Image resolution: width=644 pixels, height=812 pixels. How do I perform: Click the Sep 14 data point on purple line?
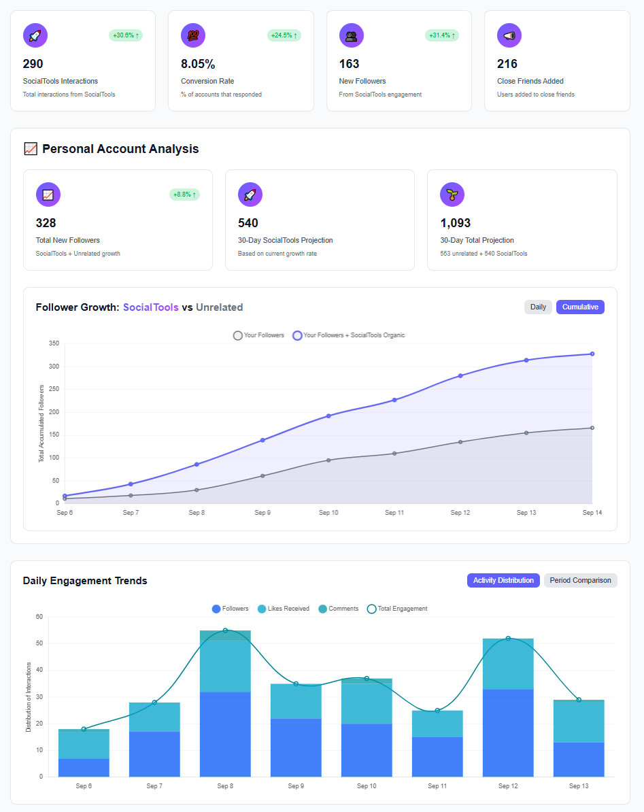click(x=592, y=354)
